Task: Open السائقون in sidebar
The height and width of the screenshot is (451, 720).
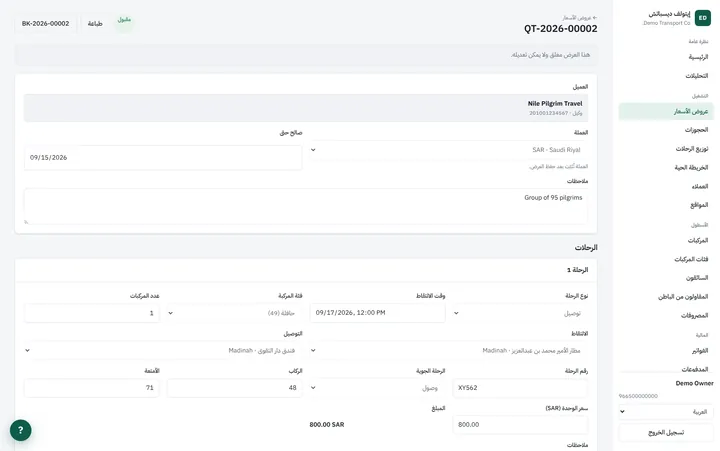Action: [666, 278]
